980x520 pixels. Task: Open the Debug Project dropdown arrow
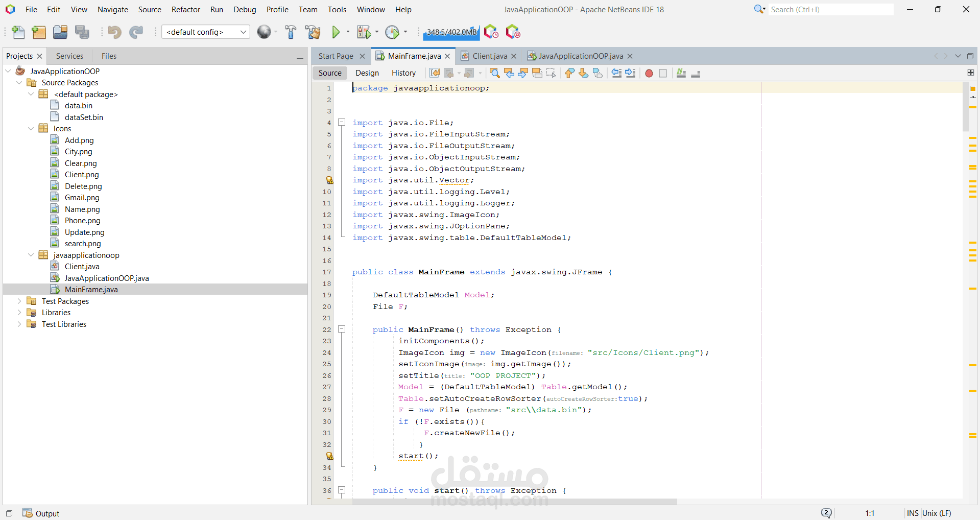377,32
